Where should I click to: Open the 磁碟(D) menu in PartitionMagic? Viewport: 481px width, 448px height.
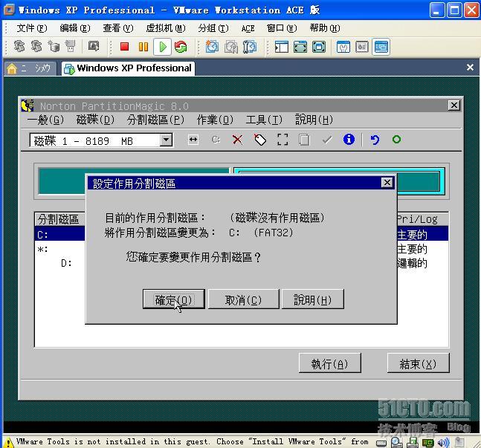coord(95,120)
